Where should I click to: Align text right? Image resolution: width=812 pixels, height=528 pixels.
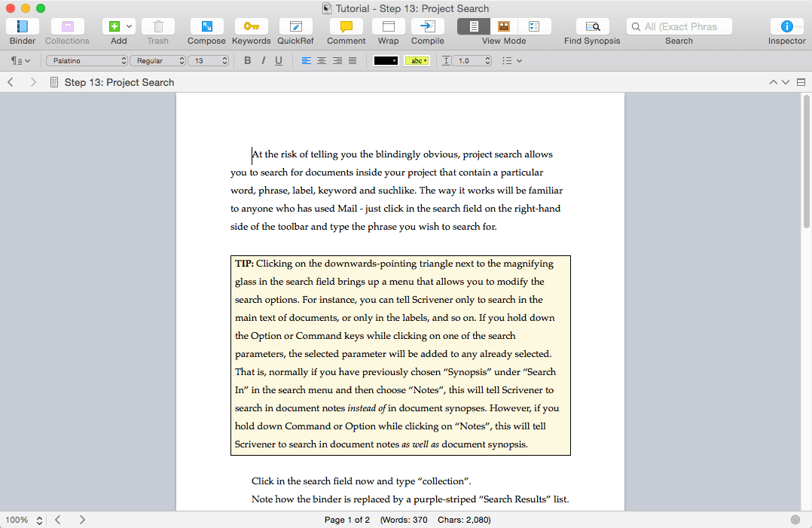337,60
